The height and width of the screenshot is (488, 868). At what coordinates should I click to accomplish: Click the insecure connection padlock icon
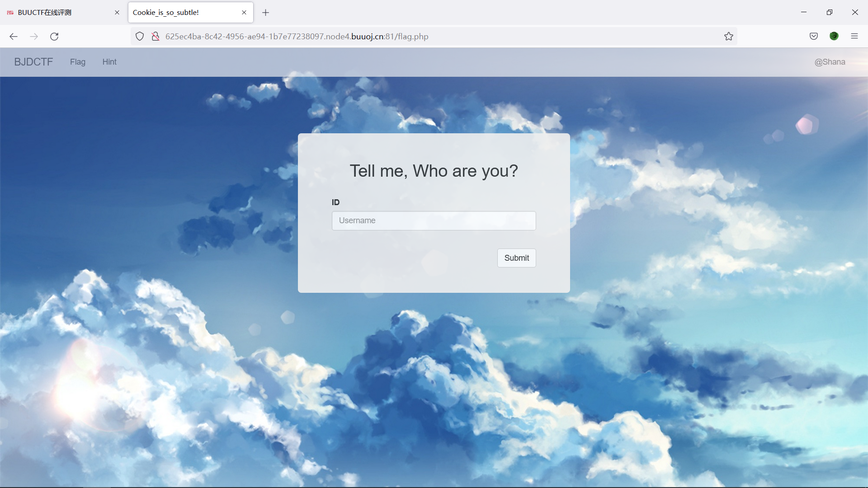pos(155,37)
